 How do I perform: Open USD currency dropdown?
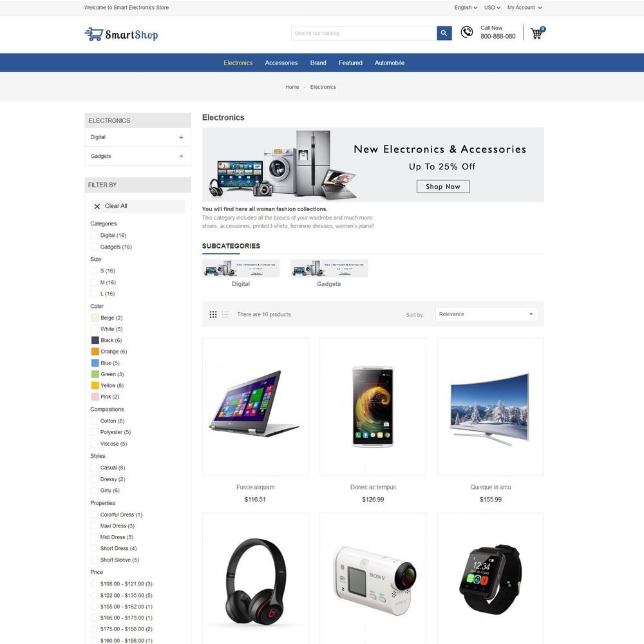click(x=492, y=7)
